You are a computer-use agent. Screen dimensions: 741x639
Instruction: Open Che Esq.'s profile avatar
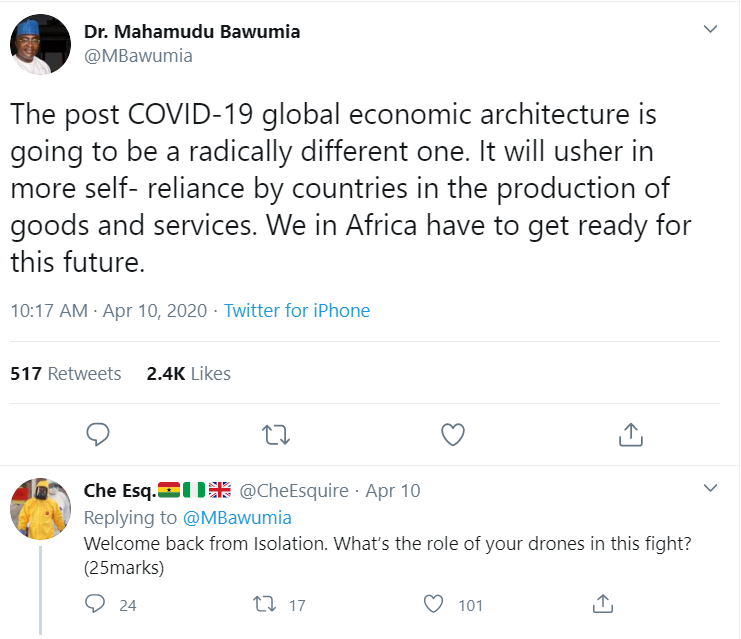click(40, 509)
